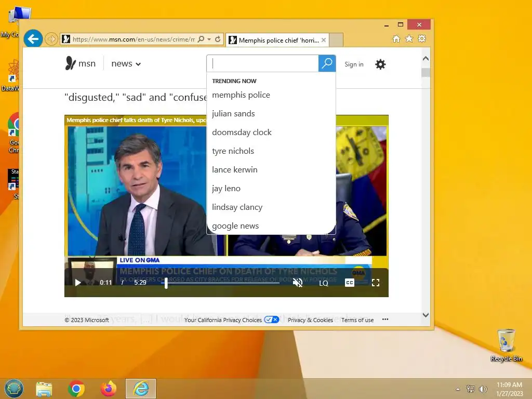Select trending suggestion google news
Viewport: 532px width, 399px height.
coord(235,225)
